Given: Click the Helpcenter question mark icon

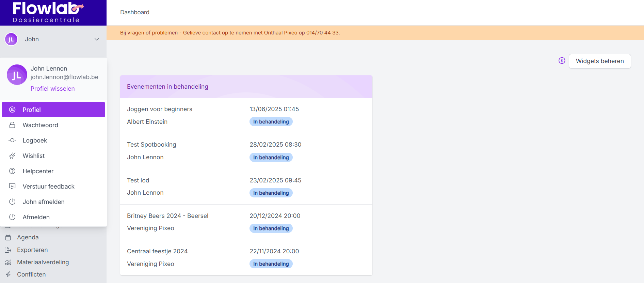Looking at the screenshot, I should (x=12, y=171).
